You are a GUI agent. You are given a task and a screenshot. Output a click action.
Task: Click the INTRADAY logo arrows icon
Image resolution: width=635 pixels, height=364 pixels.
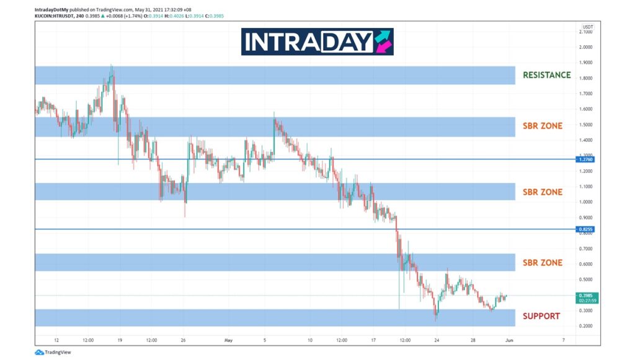[382, 42]
